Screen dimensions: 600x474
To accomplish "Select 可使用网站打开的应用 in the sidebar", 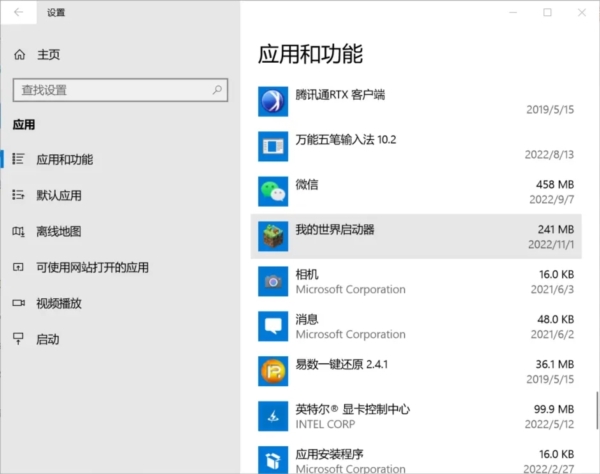I will click(x=92, y=267).
